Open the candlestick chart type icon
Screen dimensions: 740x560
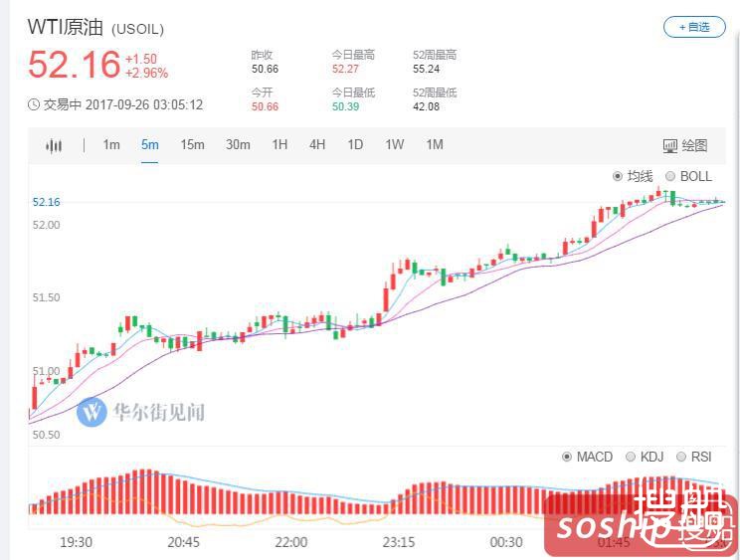pyautogui.click(x=54, y=146)
